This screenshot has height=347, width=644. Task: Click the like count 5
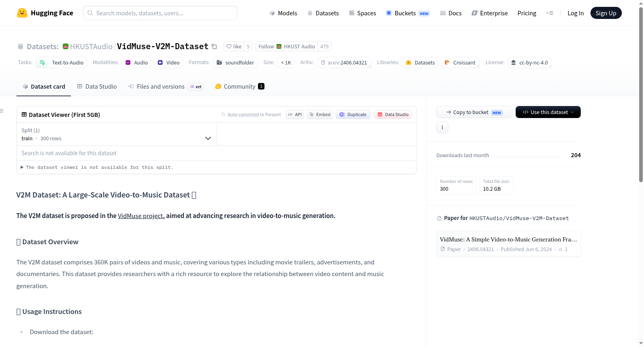pyautogui.click(x=248, y=46)
